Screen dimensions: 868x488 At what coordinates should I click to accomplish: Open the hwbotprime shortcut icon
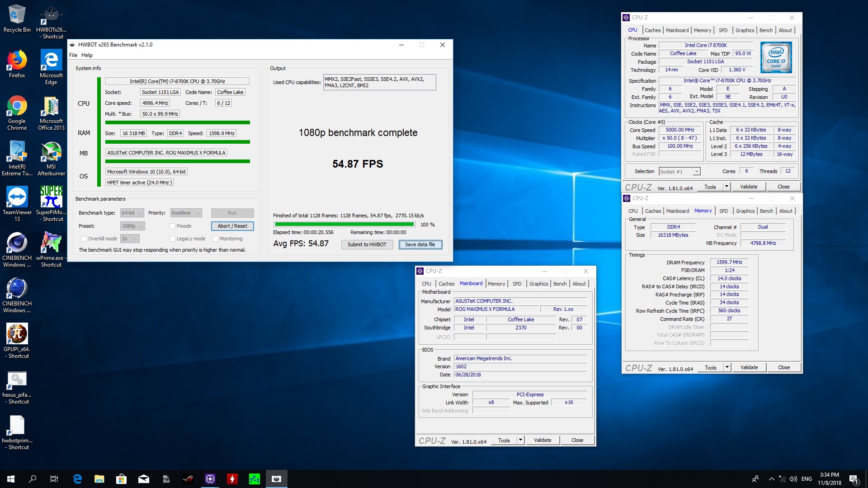(17, 432)
